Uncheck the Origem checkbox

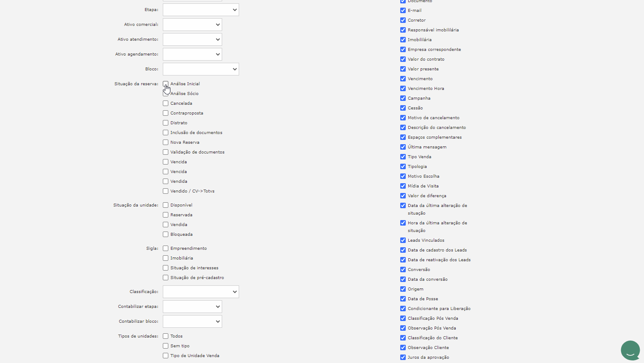[403, 289]
